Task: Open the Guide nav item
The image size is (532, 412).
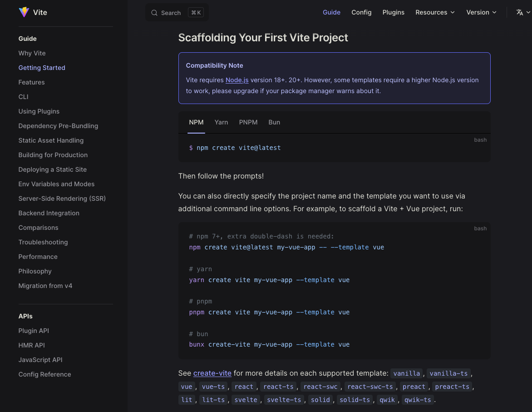Action: [331, 12]
